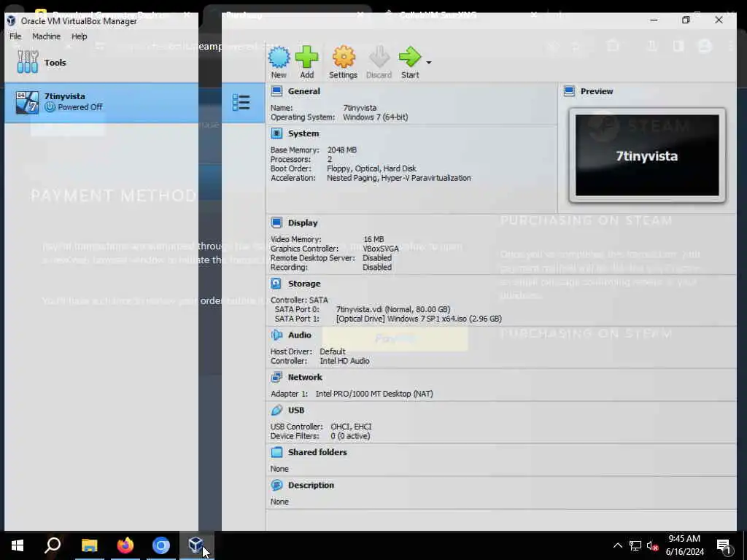Click the 7tinyvista preview thumbnail

pos(647,155)
